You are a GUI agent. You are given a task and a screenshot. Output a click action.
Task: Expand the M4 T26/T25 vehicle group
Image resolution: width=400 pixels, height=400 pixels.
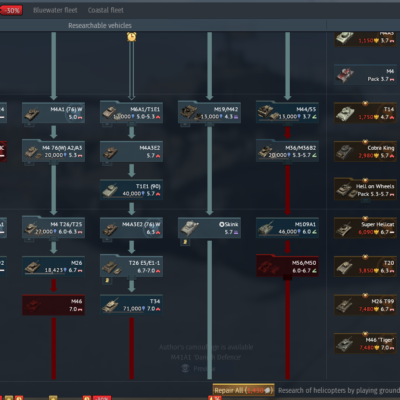(53, 228)
